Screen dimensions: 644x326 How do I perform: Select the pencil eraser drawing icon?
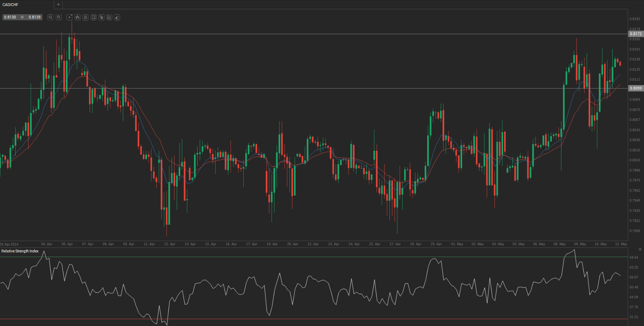(117, 17)
